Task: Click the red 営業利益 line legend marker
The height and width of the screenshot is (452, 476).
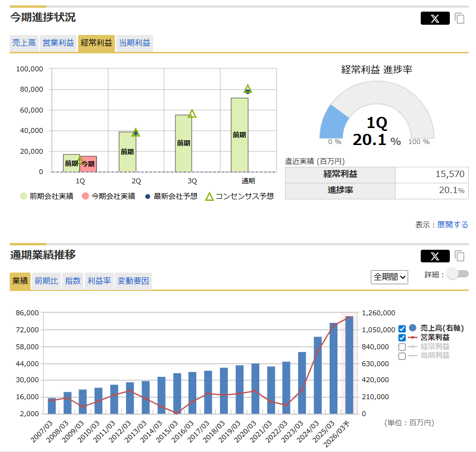Action: 413,338
